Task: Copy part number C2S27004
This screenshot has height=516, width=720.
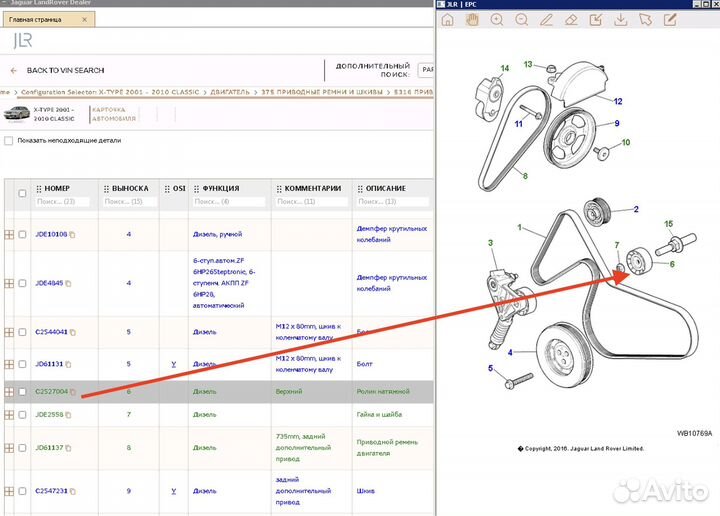Action: click(73, 392)
